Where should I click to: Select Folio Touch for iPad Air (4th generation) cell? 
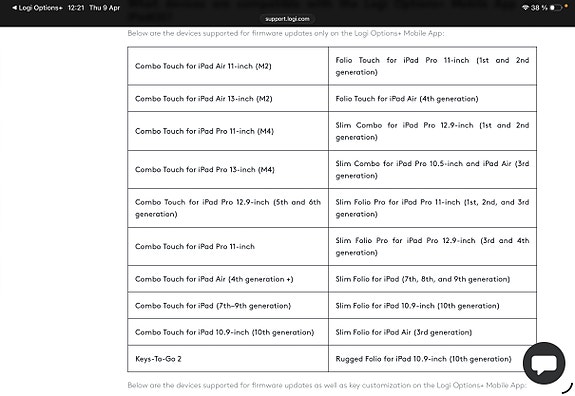click(x=433, y=99)
